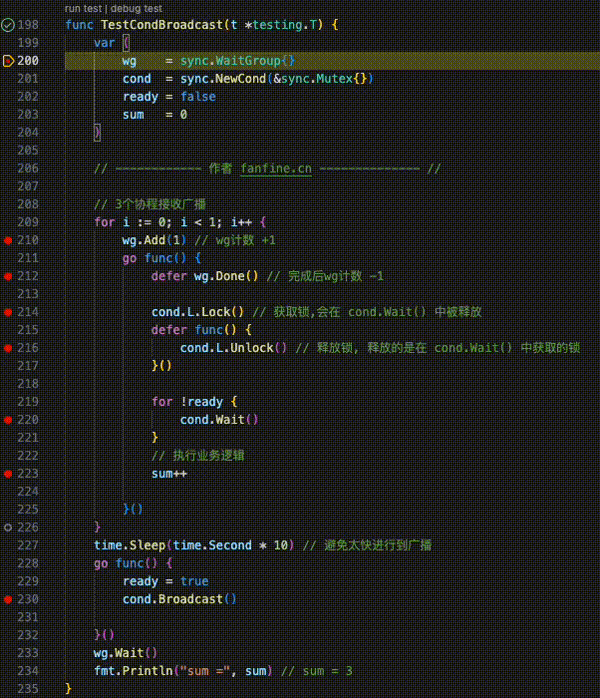Click the red breakpoint dot at line 216
Viewport: 600px width, 698px height.
click(8, 348)
